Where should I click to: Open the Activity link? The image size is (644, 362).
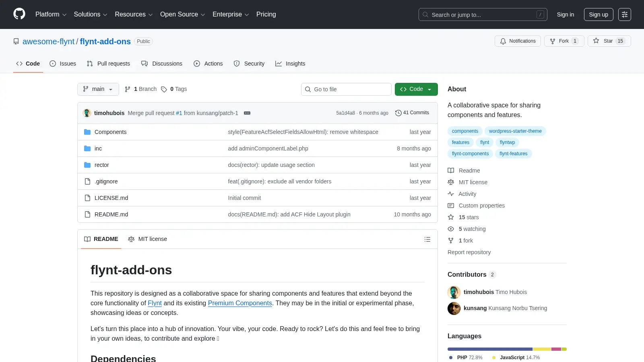(x=462, y=194)
